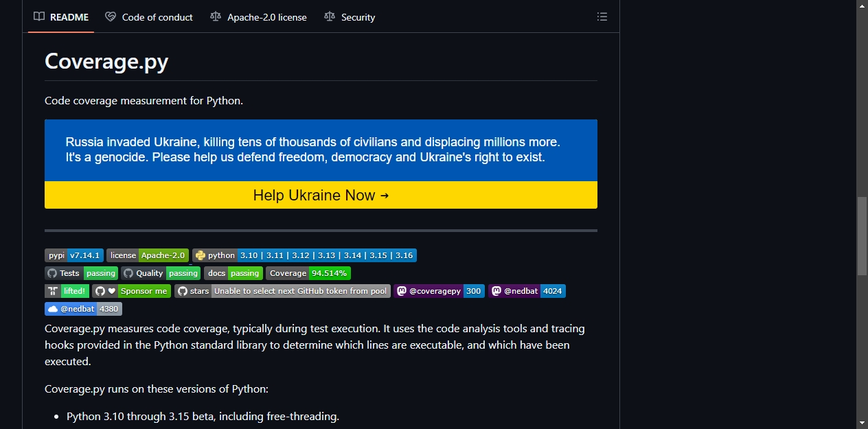Viewport: 868px width, 429px height.
Task: Click the Tidelift lifted! badge
Action: click(x=67, y=291)
